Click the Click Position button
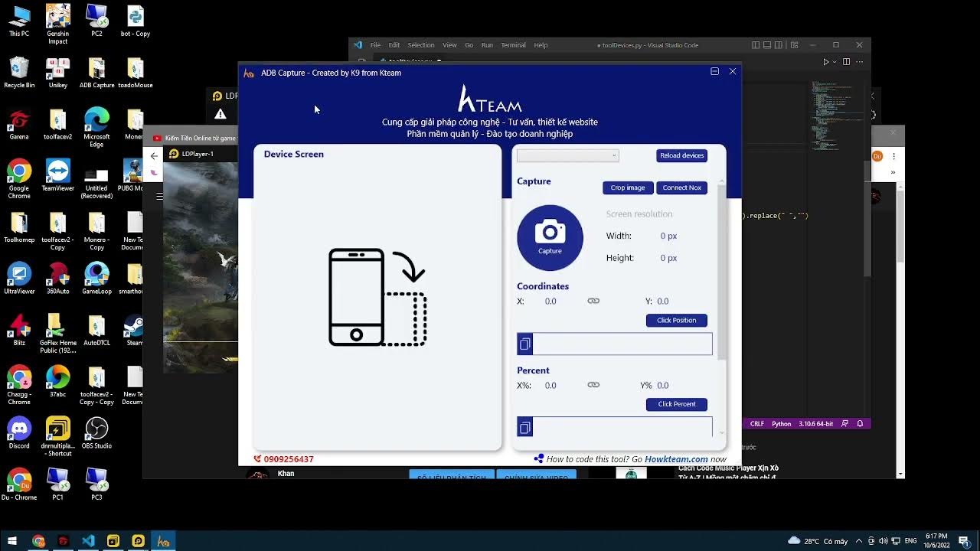Viewport: 980px width, 551px height. tap(676, 320)
